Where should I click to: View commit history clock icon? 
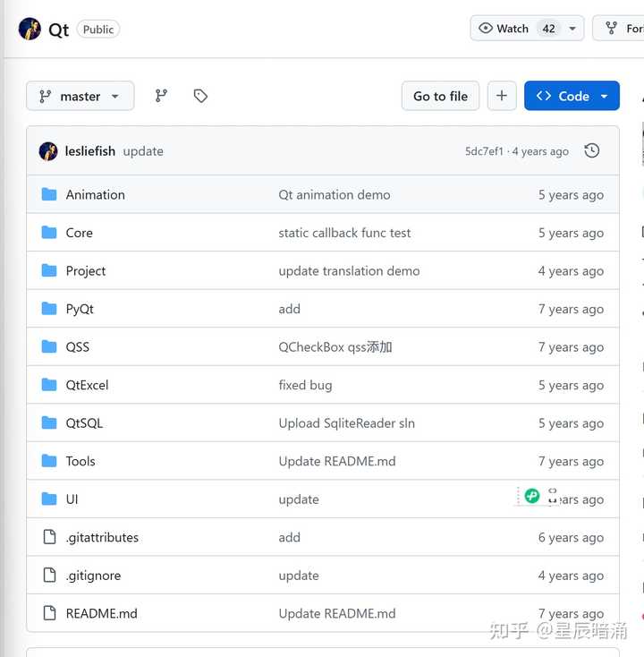click(591, 151)
